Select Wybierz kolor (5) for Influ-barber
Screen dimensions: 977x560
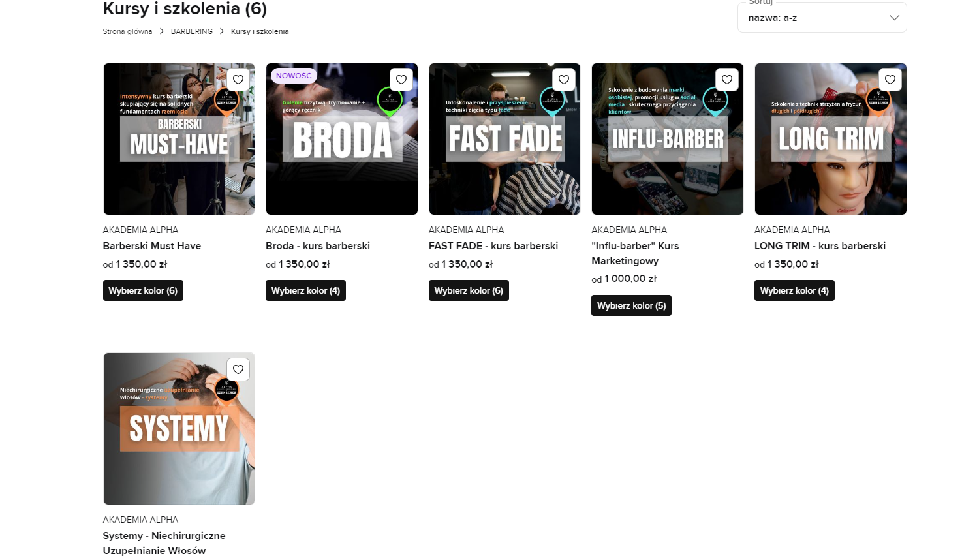coord(631,305)
